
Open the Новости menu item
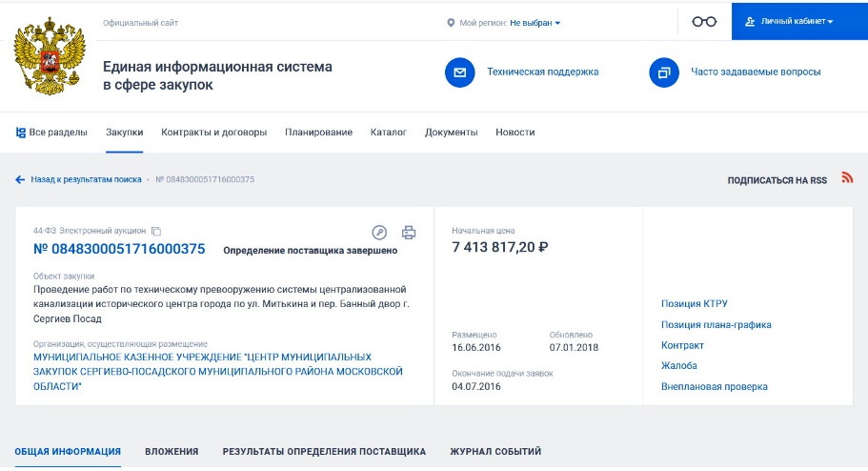(x=515, y=133)
